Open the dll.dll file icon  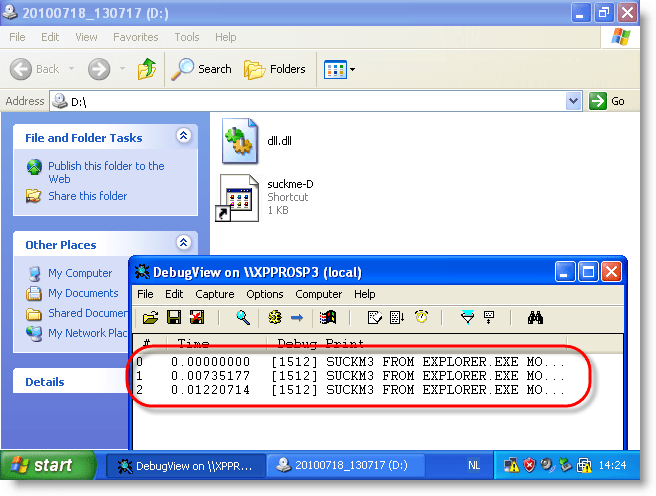(241, 141)
